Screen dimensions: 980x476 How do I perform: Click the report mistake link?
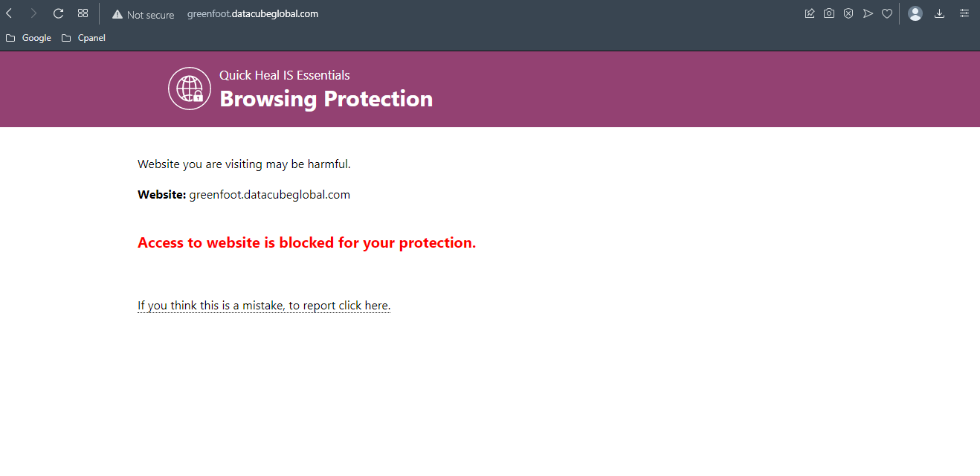click(x=263, y=306)
